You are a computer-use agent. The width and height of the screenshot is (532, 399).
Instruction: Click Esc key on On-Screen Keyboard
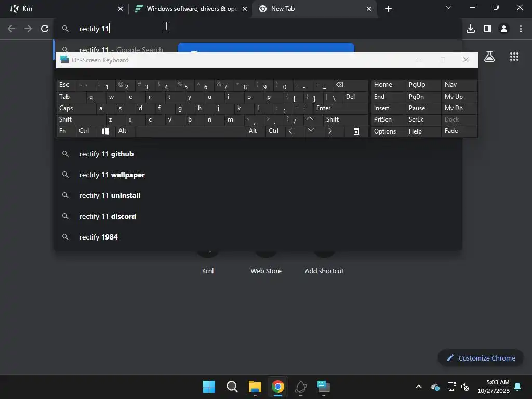tap(66, 85)
